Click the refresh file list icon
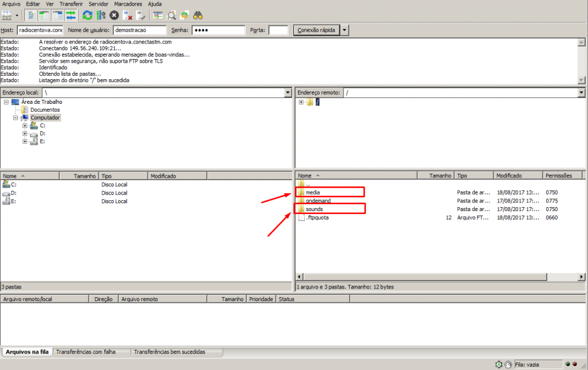Image resolution: width=588 pixels, height=370 pixels. (87, 15)
